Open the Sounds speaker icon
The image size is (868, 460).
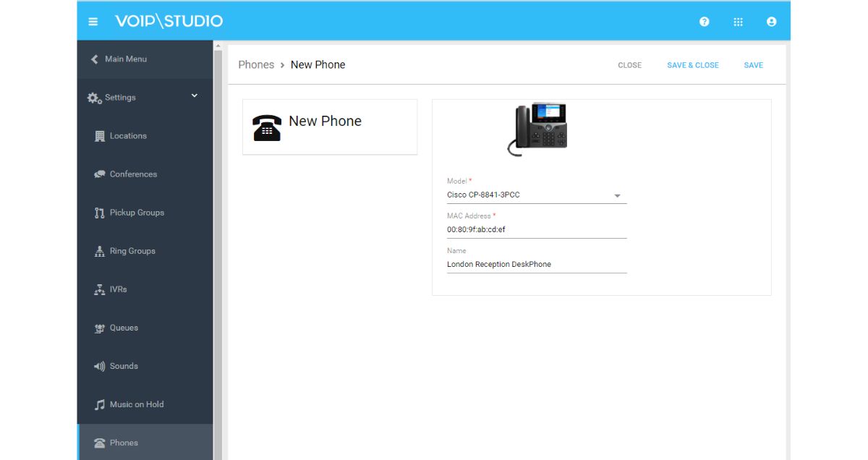[x=99, y=366]
